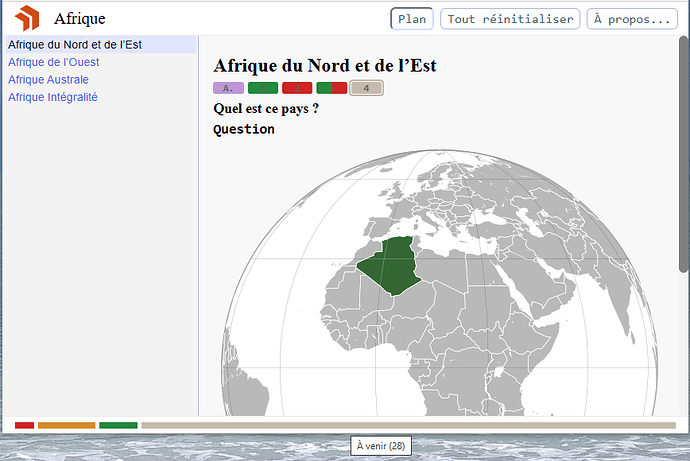690x461 pixels.
Task: Click the text Quel est ce pays ?
Action: 266,109
